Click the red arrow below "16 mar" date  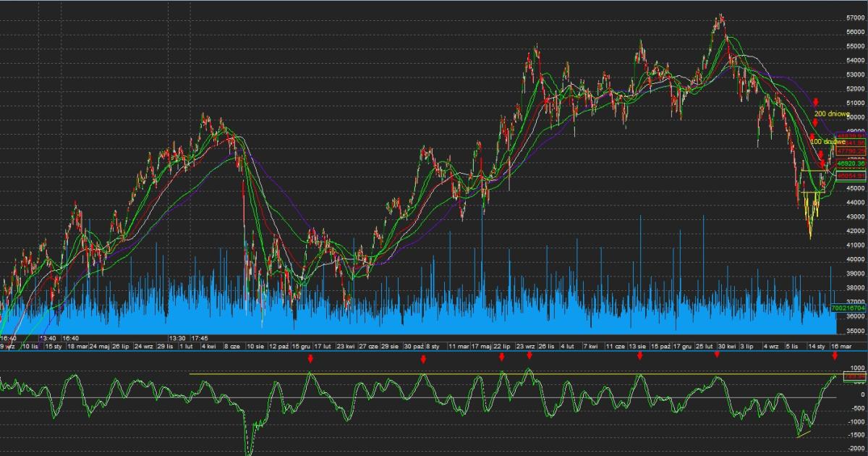pos(835,355)
